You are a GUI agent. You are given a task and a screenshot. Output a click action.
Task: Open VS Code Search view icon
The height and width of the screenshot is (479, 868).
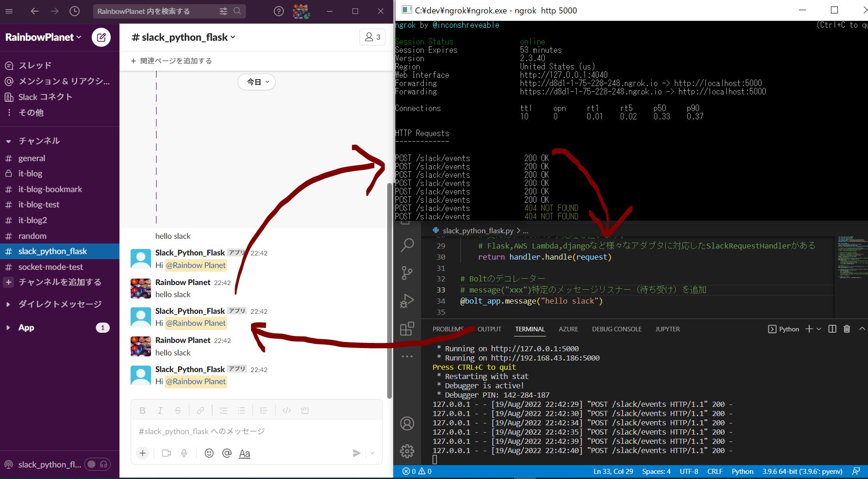coord(407,245)
